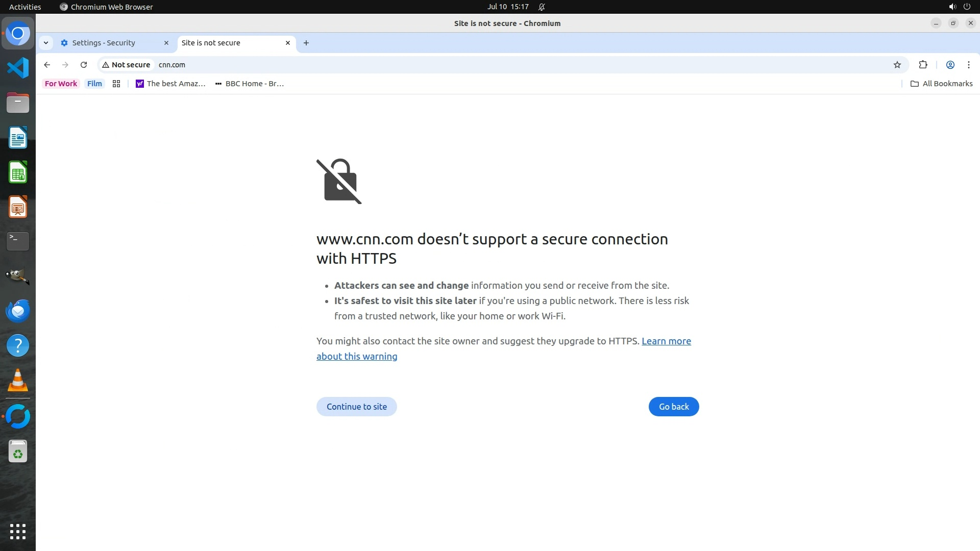980x551 pixels.
Task: Open Chromium's three-dot menu
Action: pos(968,65)
